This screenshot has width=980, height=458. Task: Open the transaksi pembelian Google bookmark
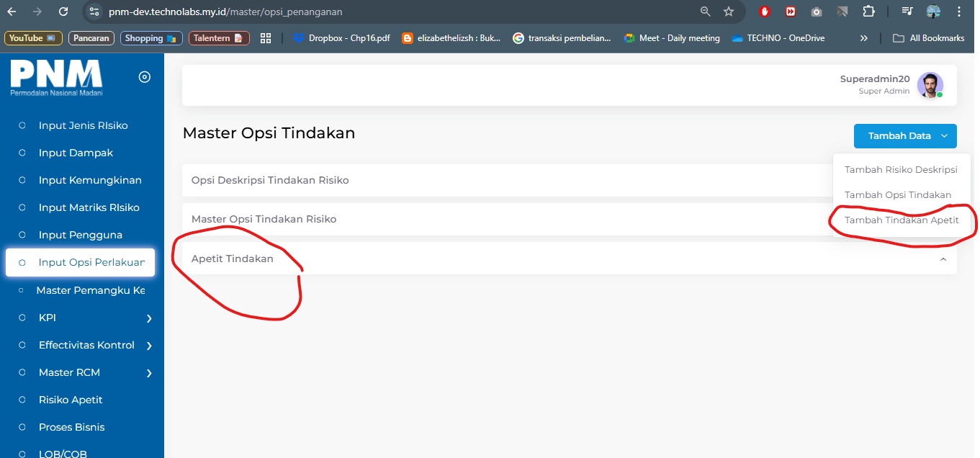tap(562, 38)
